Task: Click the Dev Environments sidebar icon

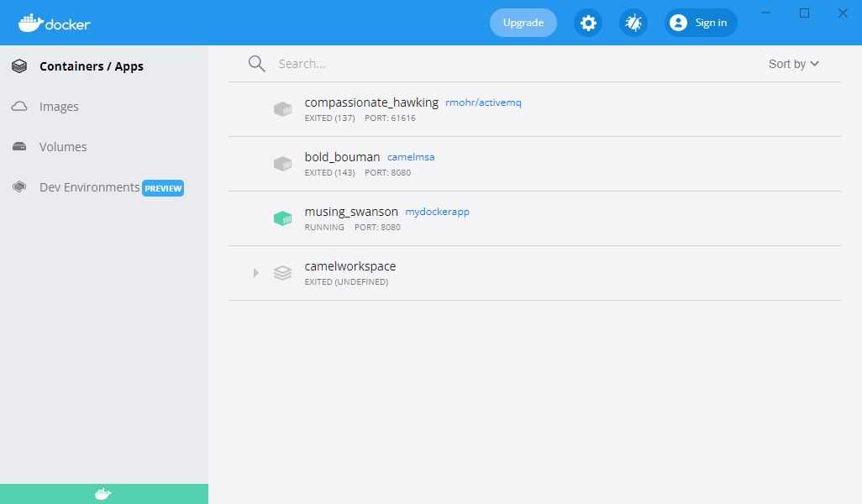Action: click(x=19, y=186)
